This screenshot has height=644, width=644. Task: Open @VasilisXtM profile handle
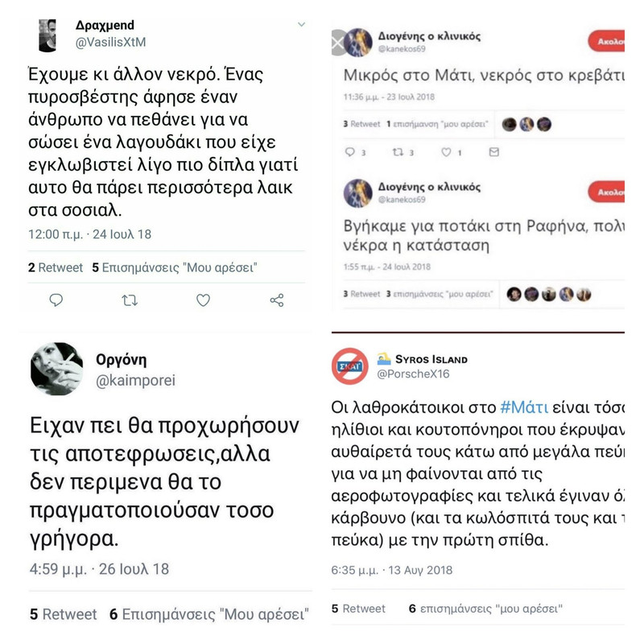pyautogui.click(x=110, y=43)
